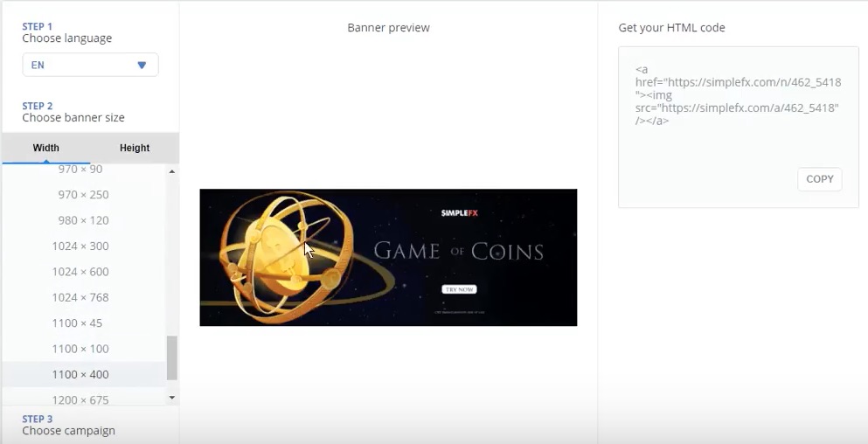Pick the 1100 × 100 banner size

(80, 349)
